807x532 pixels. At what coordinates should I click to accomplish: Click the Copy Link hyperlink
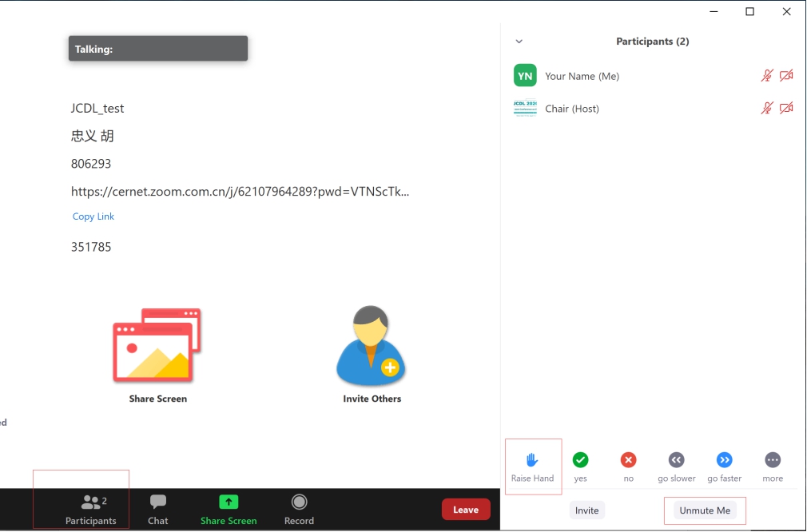(93, 216)
